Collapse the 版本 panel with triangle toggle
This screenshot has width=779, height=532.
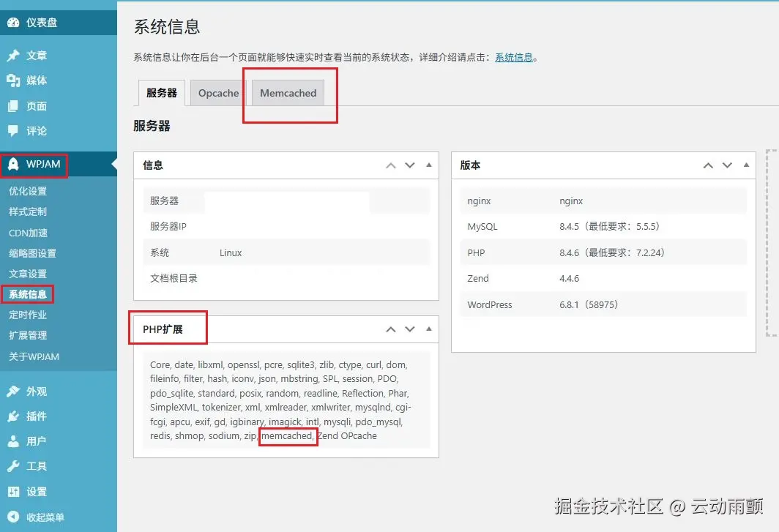(746, 165)
